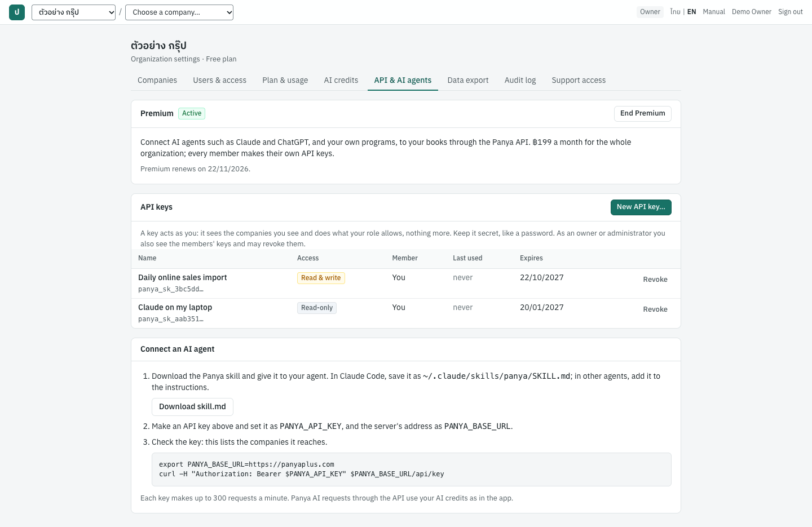Click the Active premium status badge

[x=192, y=113]
